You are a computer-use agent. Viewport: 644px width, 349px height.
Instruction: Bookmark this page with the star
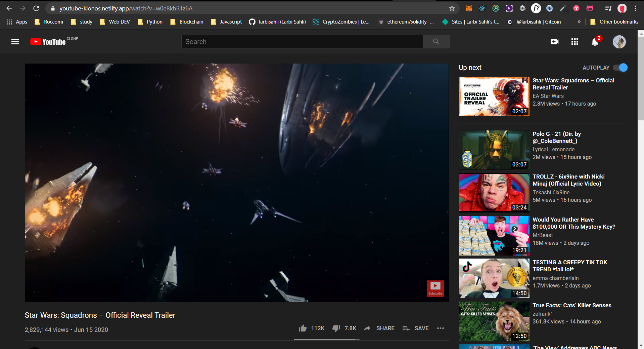[x=452, y=8]
